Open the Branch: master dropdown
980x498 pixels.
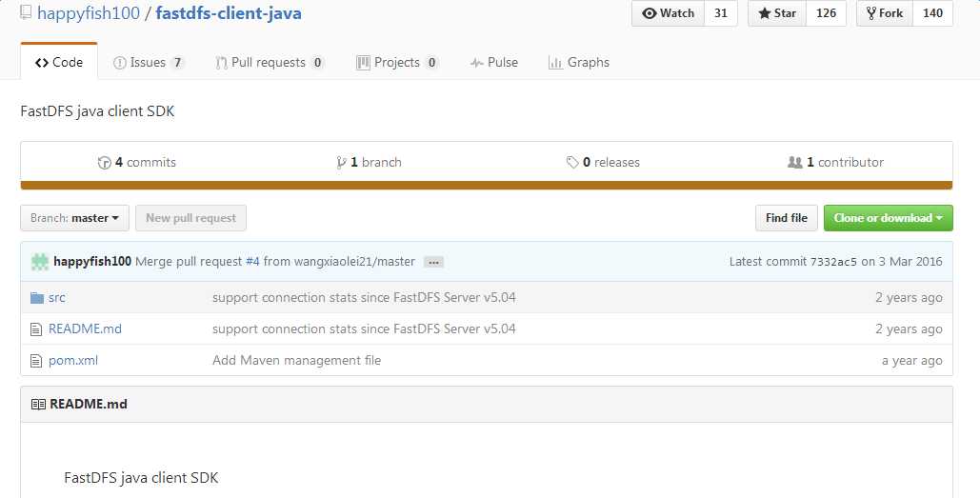tap(74, 218)
